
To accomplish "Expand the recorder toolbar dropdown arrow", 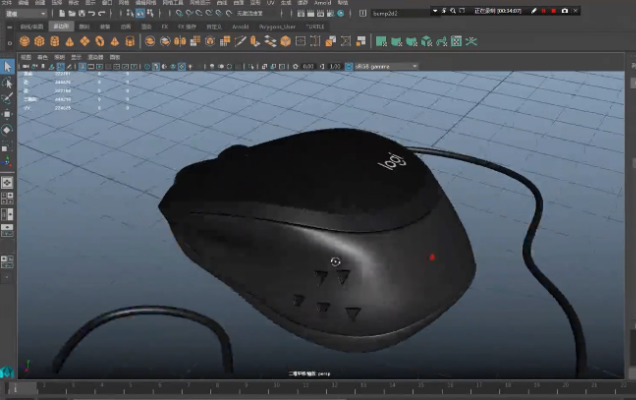I will coord(436,10).
